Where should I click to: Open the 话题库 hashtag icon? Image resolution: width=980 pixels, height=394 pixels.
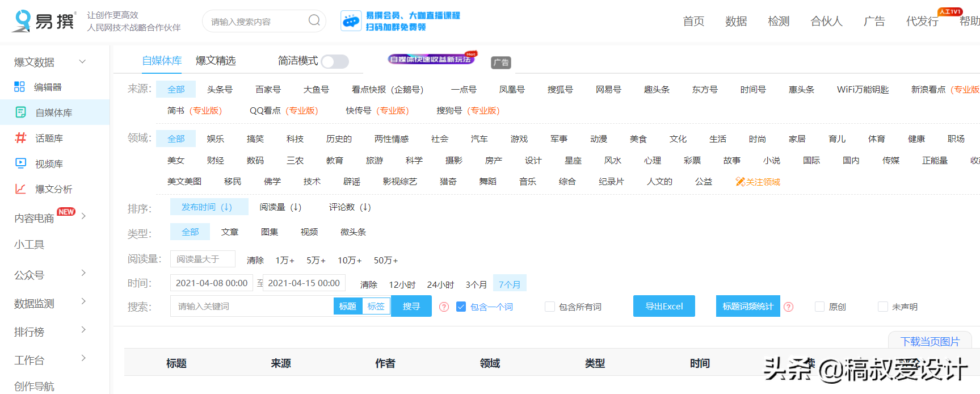(21, 138)
